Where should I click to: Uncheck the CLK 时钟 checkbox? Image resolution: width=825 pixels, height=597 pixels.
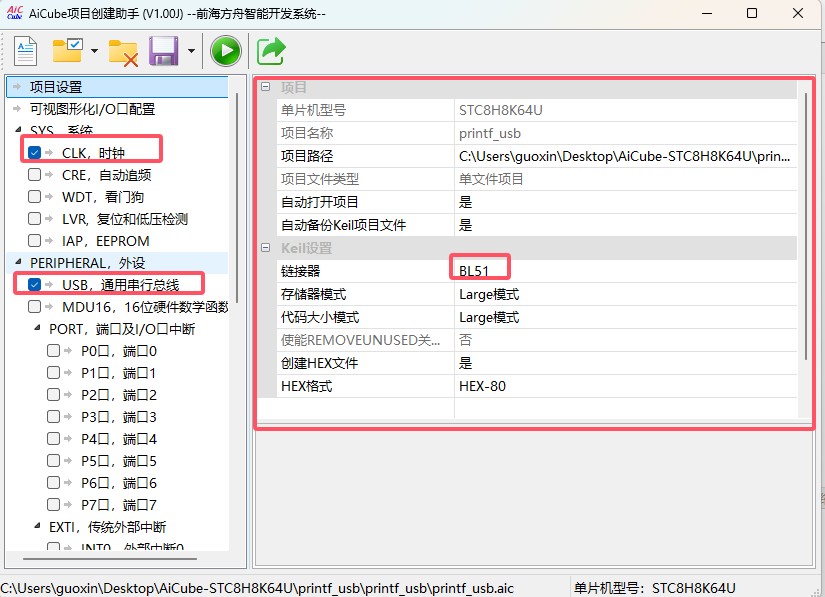pyautogui.click(x=34, y=153)
